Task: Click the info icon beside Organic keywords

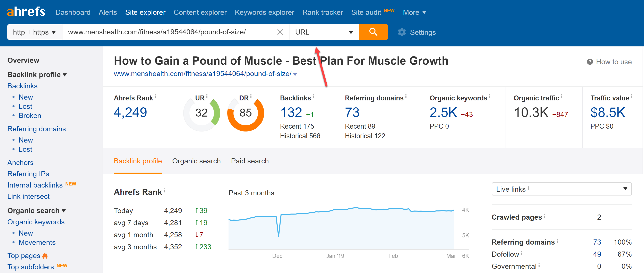Action: point(489,96)
